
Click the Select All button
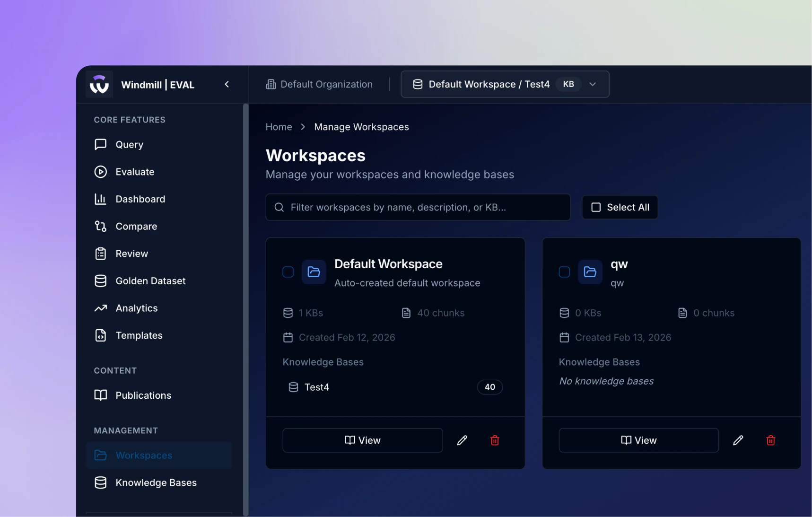pos(620,207)
